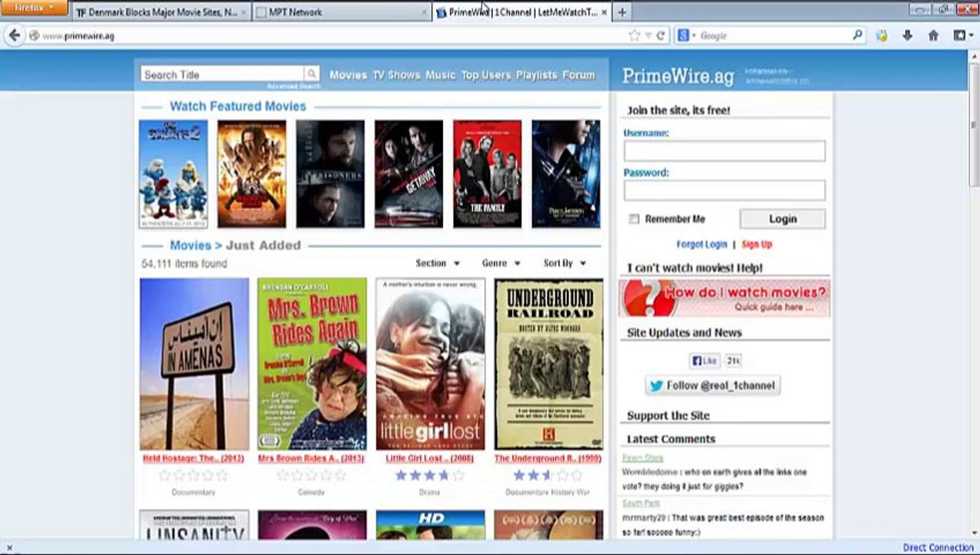
Task: Rate Held Hostage with the fifth star
Action: [x=222, y=476]
